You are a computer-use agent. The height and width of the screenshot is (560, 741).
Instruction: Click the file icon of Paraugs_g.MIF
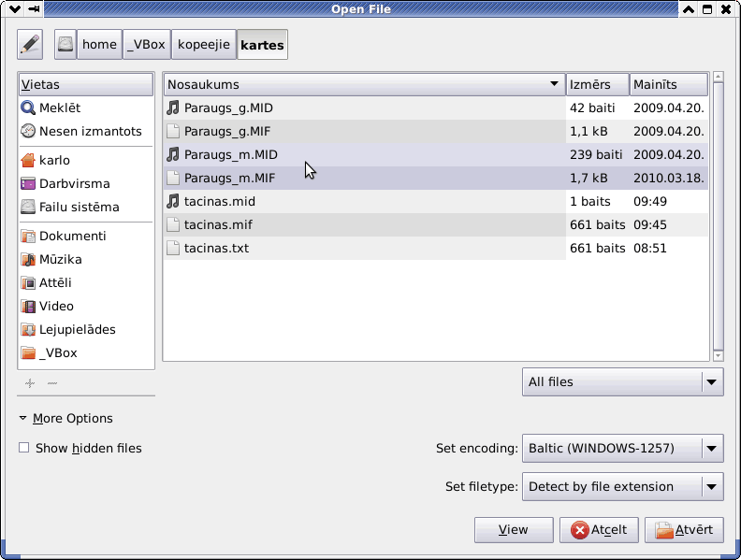tap(173, 131)
